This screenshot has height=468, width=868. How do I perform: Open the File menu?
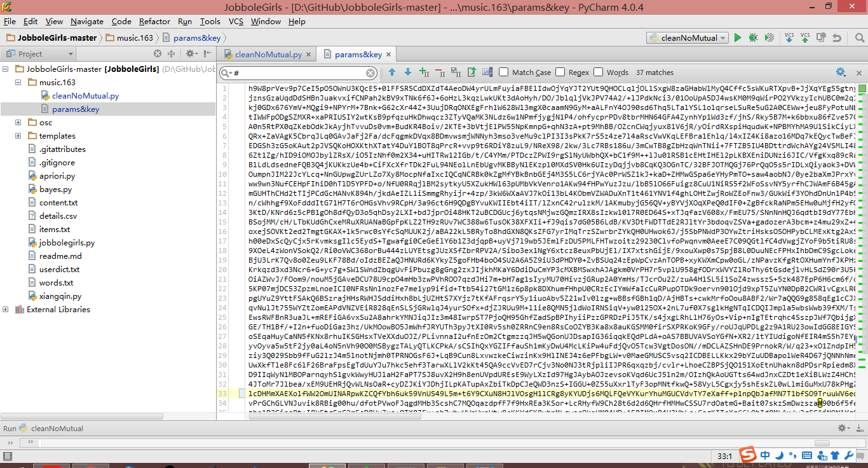click(10, 21)
